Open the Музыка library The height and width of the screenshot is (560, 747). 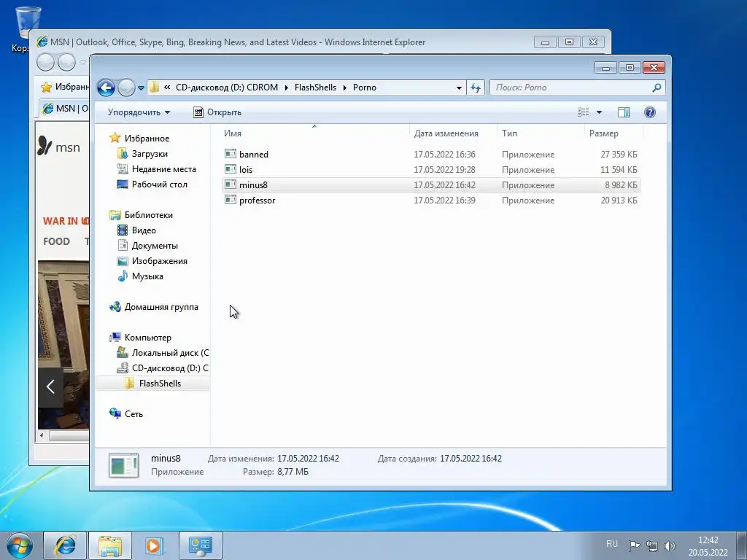coord(147,276)
